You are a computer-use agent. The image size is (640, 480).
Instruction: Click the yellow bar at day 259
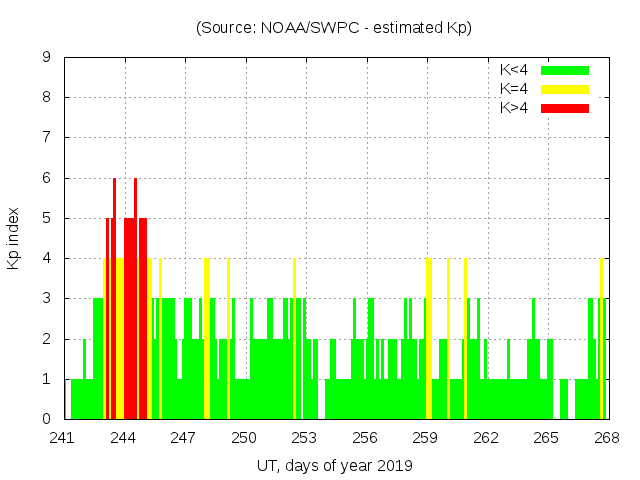tap(428, 340)
